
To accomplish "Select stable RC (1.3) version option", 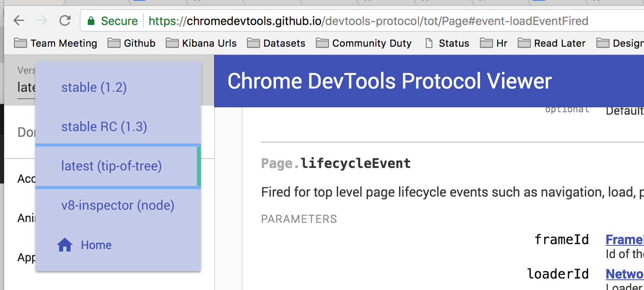I will 118,126.
